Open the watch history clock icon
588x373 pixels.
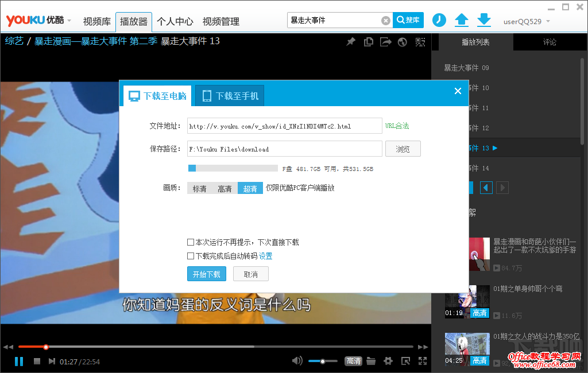(439, 20)
